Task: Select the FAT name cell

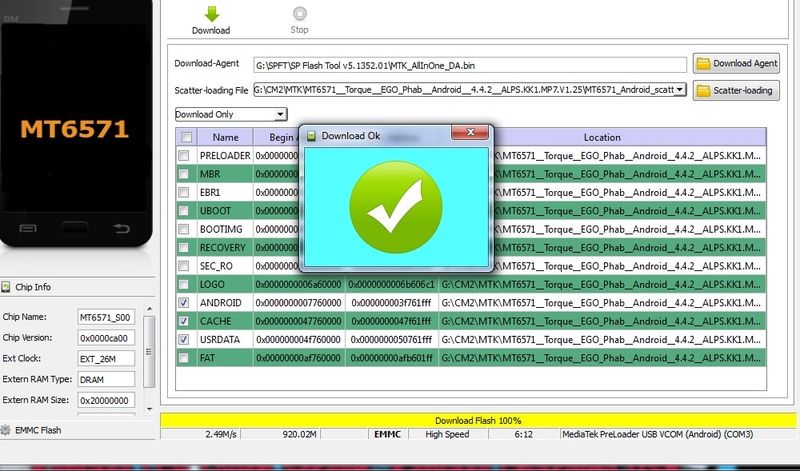Action: (225, 358)
